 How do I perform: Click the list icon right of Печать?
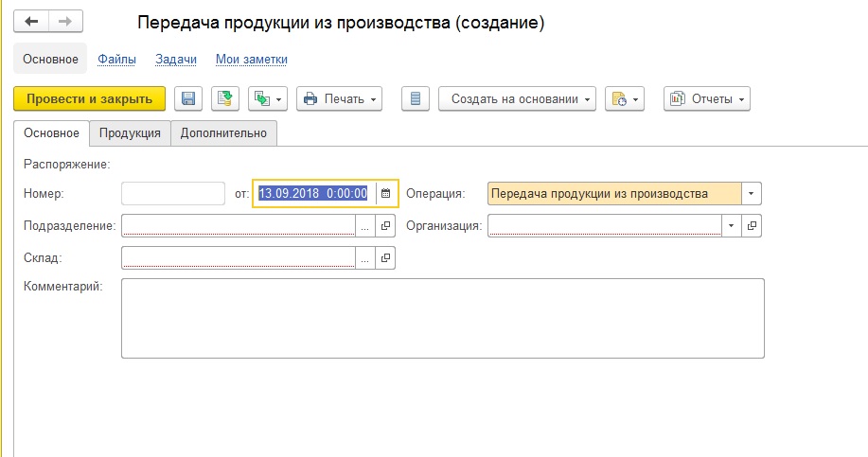[x=416, y=99]
